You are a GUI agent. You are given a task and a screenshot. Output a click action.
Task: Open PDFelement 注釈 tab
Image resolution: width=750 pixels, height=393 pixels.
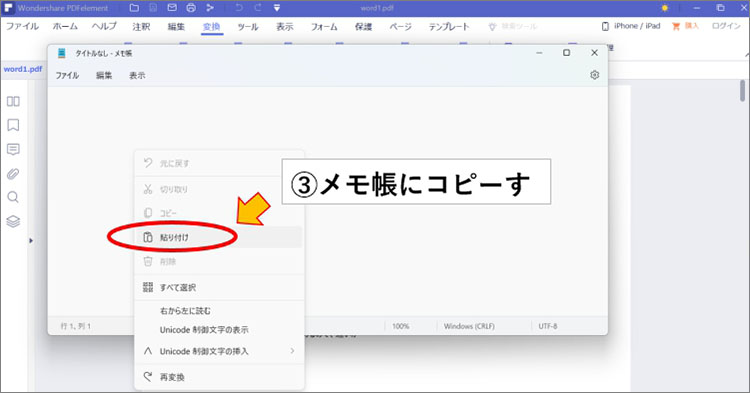click(x=141, y=27)
